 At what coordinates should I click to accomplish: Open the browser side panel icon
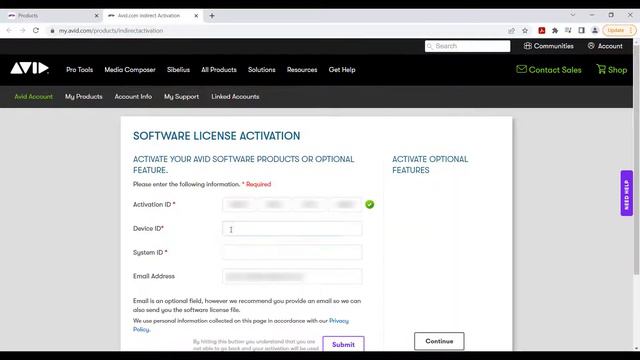[582, 30]
